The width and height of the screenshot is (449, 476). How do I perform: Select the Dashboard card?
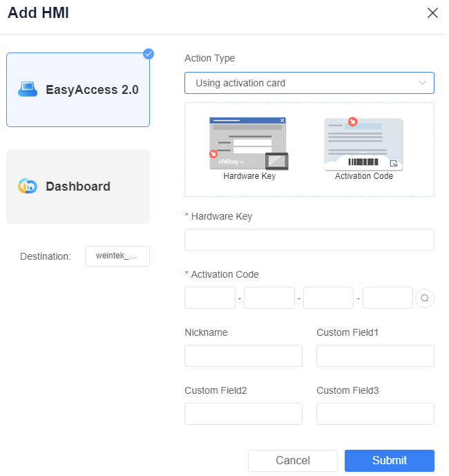[79, 188]
